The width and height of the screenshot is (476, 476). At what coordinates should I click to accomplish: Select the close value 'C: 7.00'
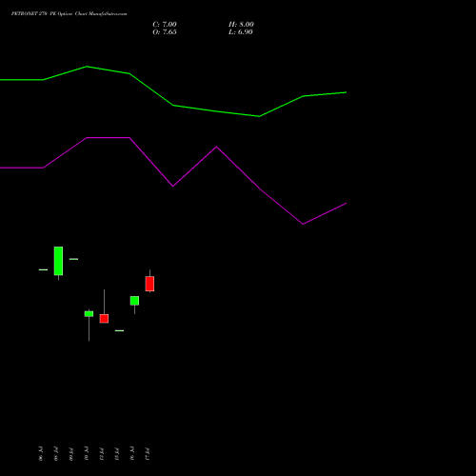(x=165, y=25)
